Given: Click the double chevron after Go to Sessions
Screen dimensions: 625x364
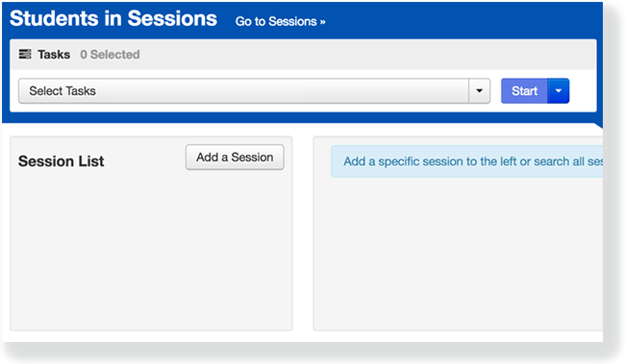Looking at the screenshot, I should point(322,22).
